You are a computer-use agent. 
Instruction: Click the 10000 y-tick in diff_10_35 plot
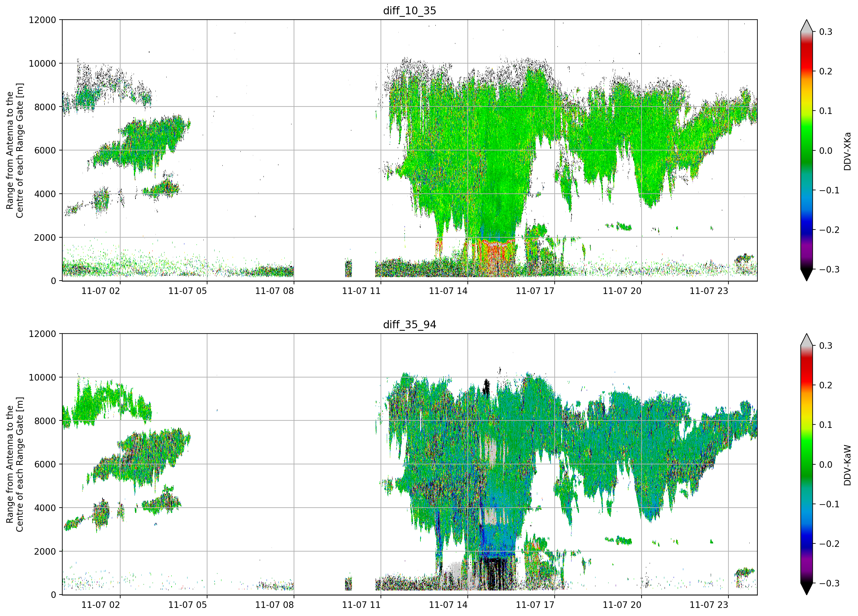point(42,64)
